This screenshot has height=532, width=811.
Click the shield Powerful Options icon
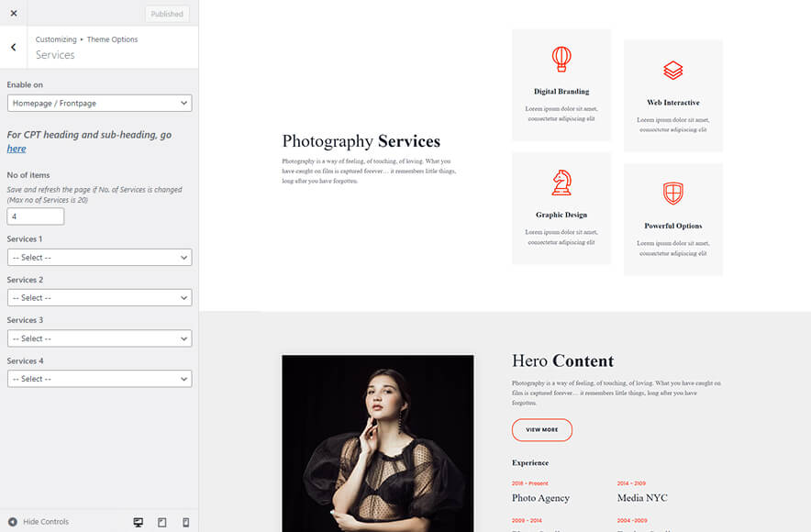(x=672, y=194)
